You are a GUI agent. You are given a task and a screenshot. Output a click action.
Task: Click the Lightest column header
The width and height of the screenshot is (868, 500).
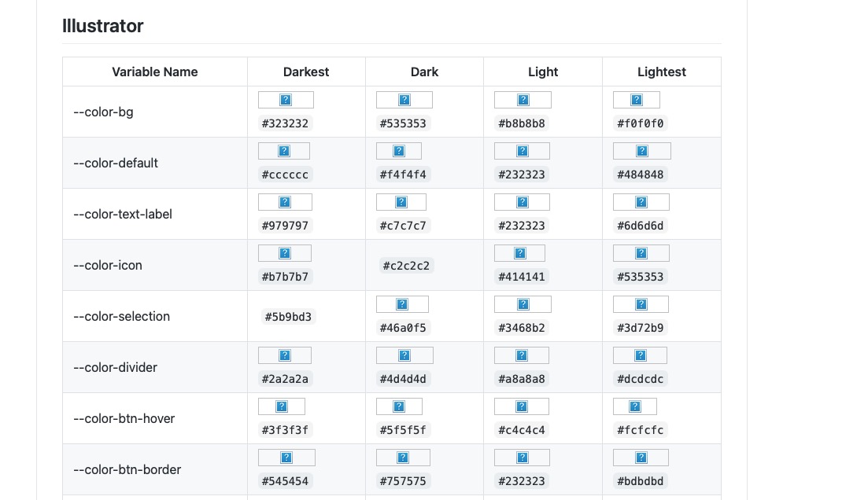pyautogui.click(x=661, y=72)
